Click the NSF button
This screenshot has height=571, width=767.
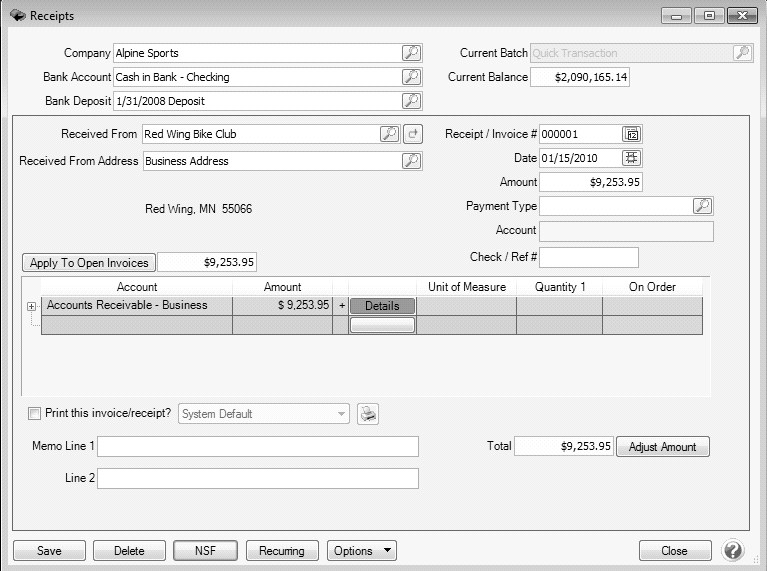tap(205, 551)
